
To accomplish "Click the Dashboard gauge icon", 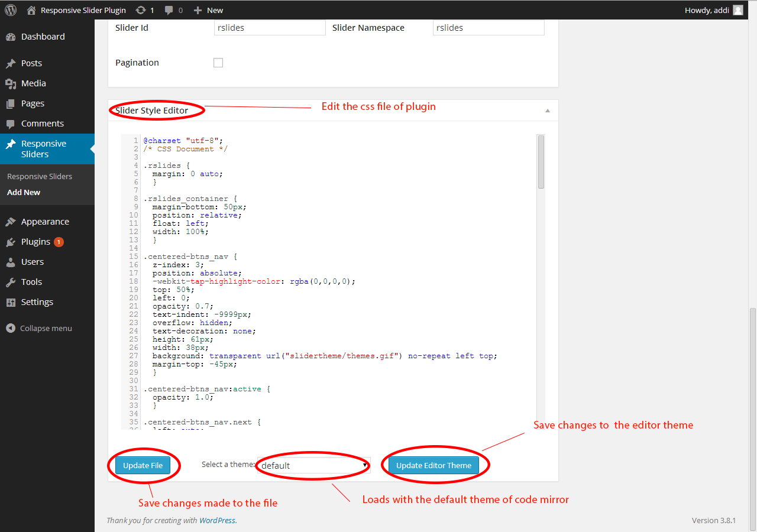I will click(11, 37).
